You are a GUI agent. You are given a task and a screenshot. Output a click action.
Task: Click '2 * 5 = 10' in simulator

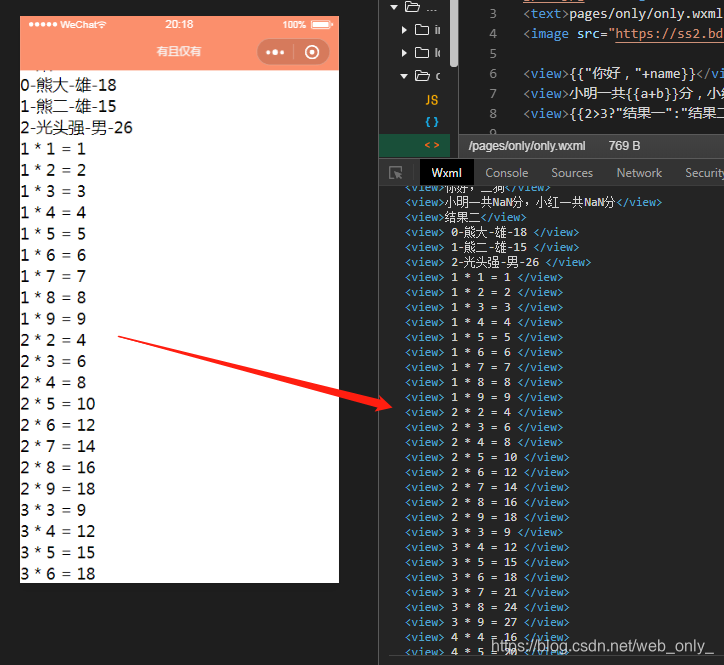[58, 404]
